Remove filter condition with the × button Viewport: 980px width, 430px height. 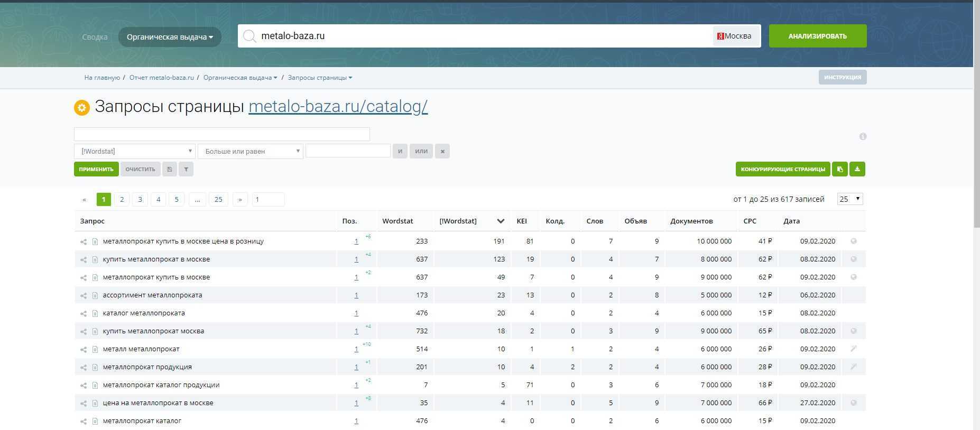pos(442,152)
